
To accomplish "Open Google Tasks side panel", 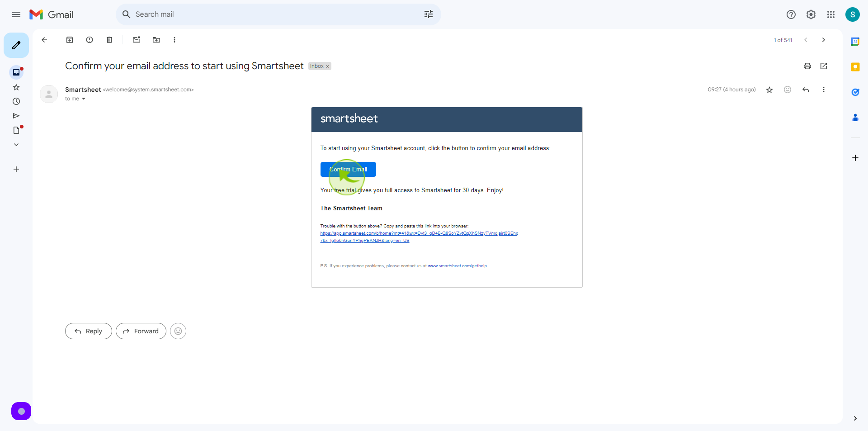I will click(x=855, y=92).
